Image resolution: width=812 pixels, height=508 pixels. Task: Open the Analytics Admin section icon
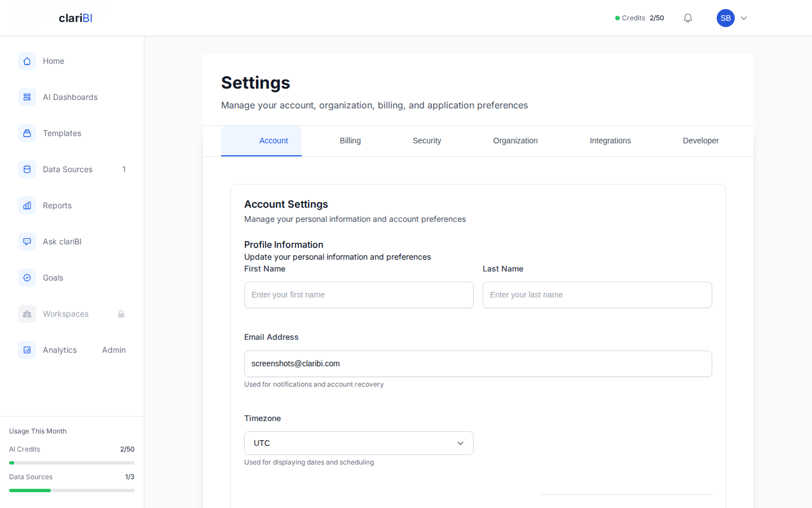27,349
